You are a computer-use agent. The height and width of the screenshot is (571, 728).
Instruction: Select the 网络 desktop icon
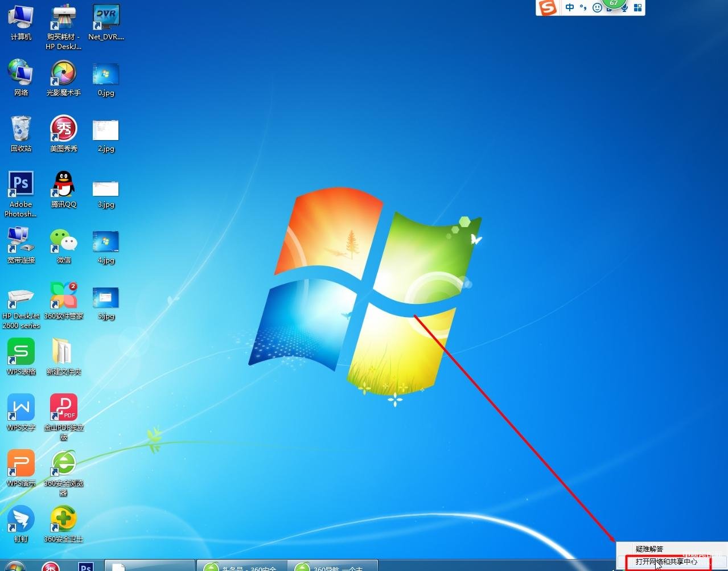21,78
